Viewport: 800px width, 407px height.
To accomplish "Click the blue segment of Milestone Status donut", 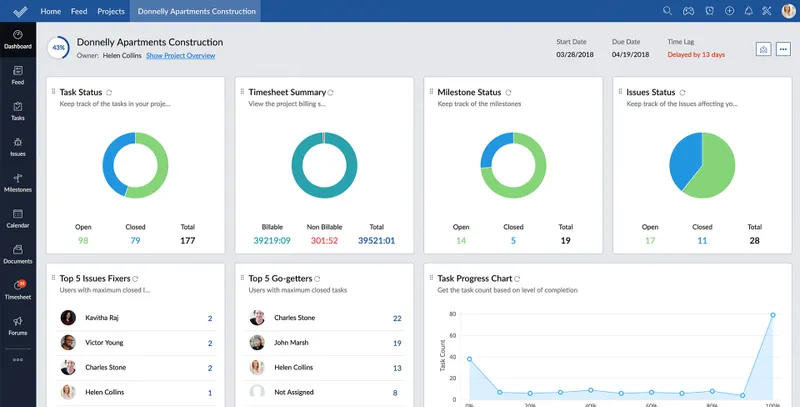I will 493,145.
